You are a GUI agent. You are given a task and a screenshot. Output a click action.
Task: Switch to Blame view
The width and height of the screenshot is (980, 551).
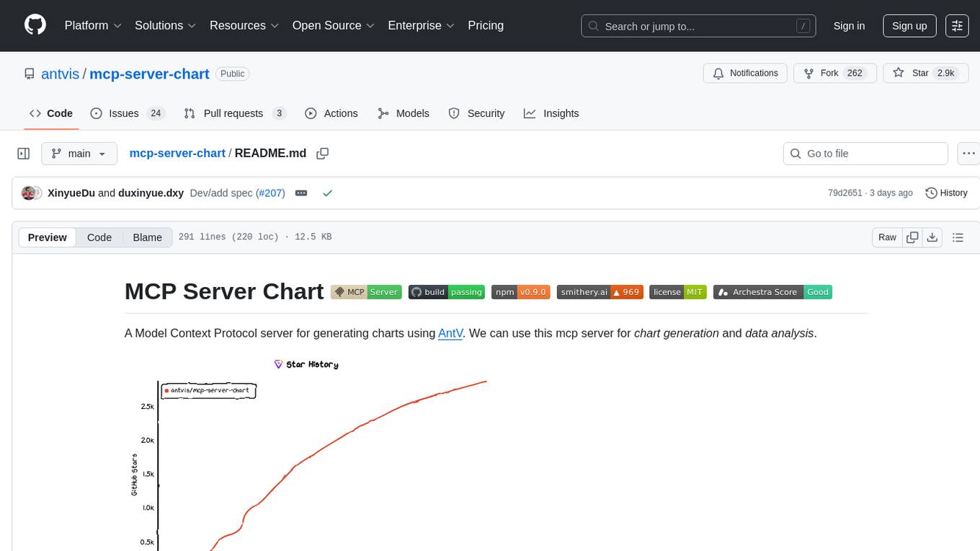[147, 237]
